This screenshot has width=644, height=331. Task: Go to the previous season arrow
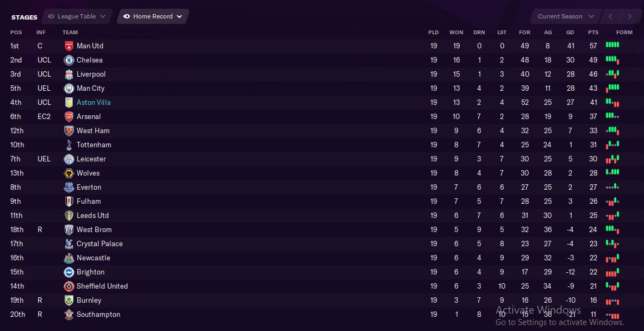pyautogui.click(x=611, y=17)
